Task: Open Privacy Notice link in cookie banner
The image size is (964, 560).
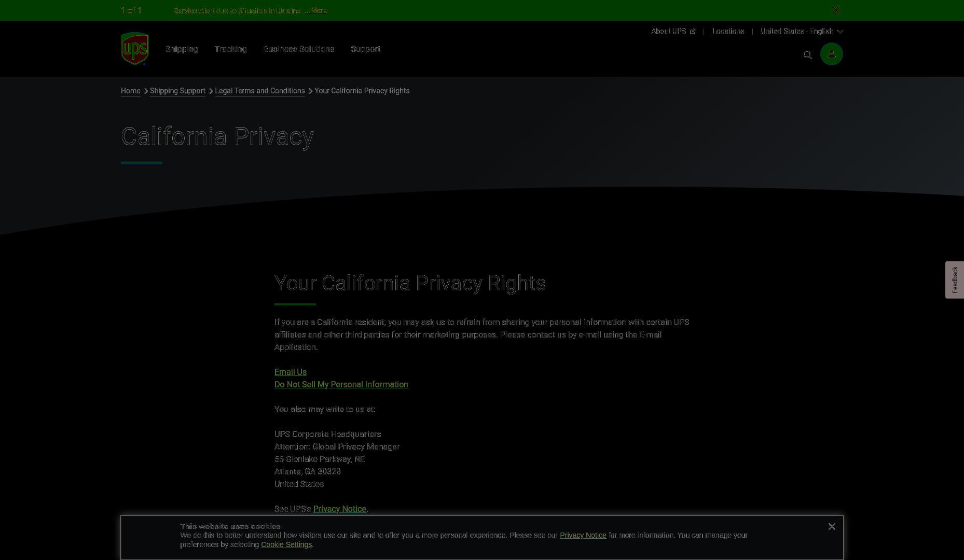Action: [x=583, y=535]
